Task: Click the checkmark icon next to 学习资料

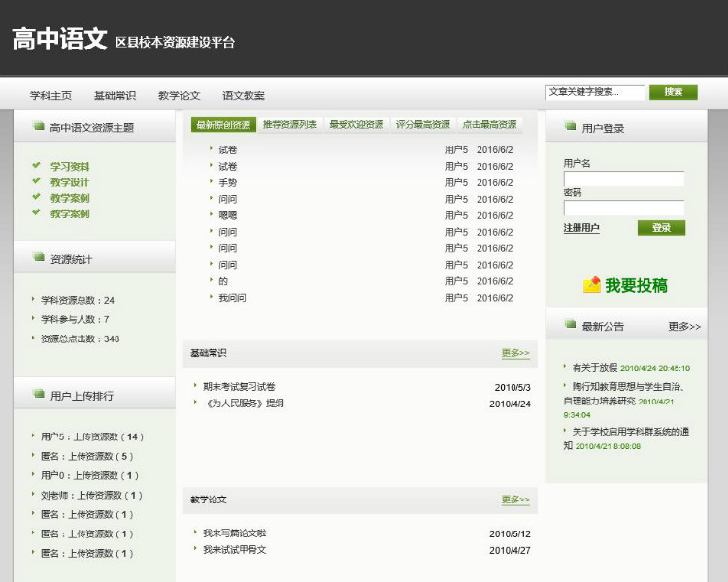Action: tap(37, 166)
